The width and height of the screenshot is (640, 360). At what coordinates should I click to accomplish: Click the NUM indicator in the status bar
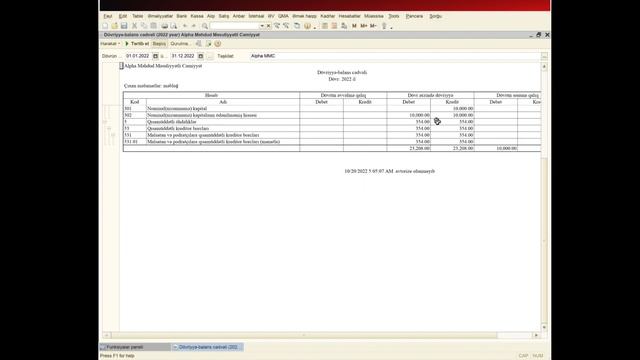click(538, 356)
